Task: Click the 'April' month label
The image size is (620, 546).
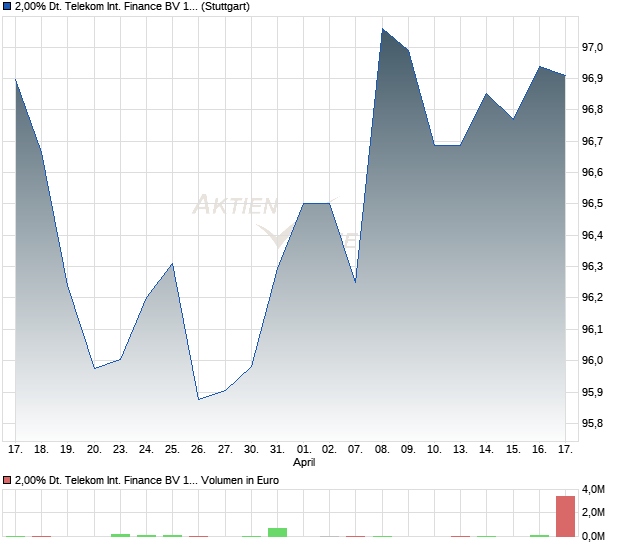Action: pos(304,462)
